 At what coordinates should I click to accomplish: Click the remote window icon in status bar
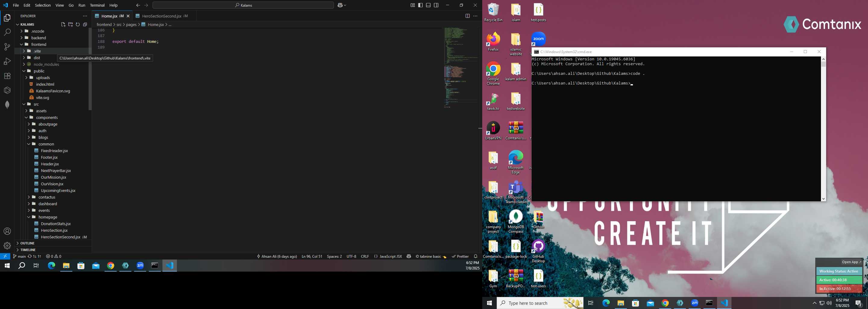[x=5, y=256]
